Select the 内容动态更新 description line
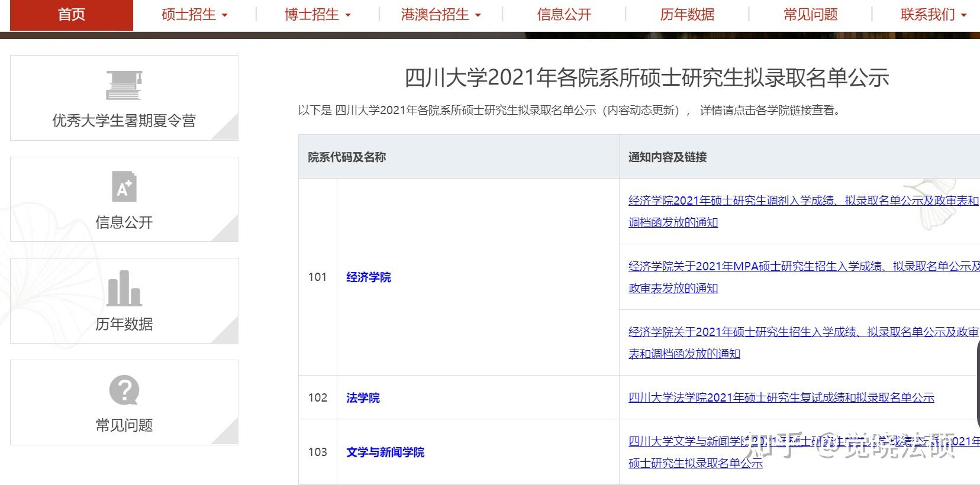The height and width of the screenshot is (485, 980). tap(570, 111)
